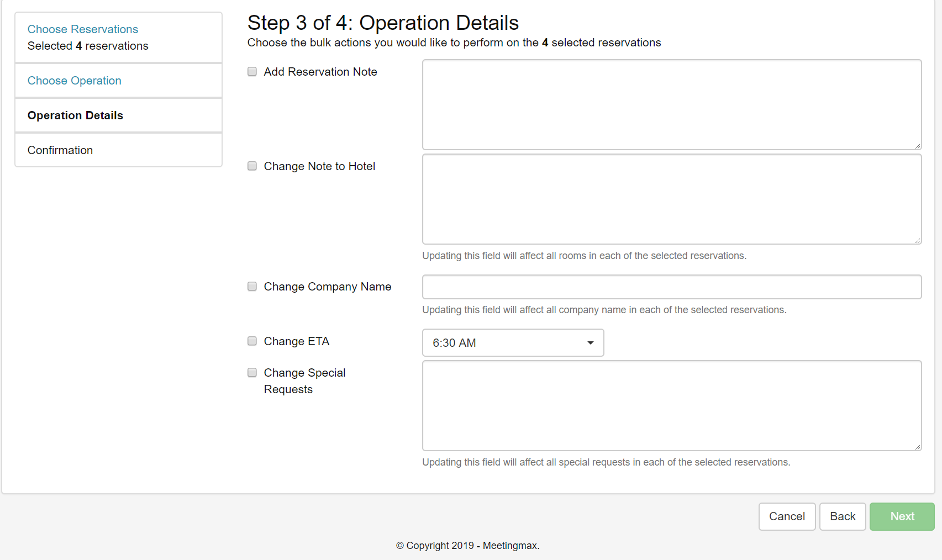Click the 'Change ETA' label text
942x560 pixels.
pos(297,341)
